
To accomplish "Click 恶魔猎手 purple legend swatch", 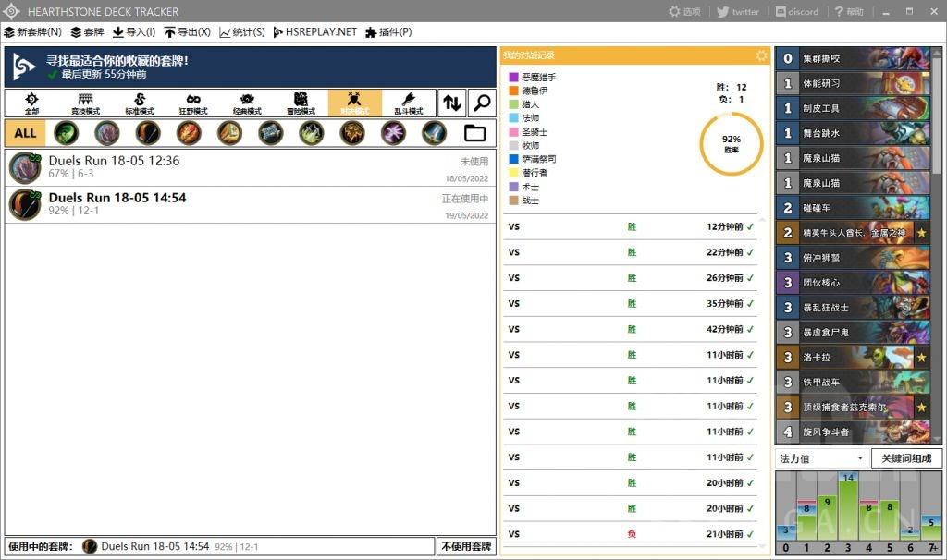I will (513, 78).
